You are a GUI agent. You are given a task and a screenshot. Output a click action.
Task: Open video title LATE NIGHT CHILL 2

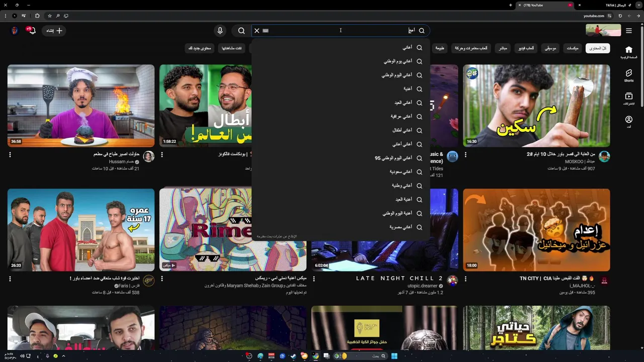click(x=399, y=278)
